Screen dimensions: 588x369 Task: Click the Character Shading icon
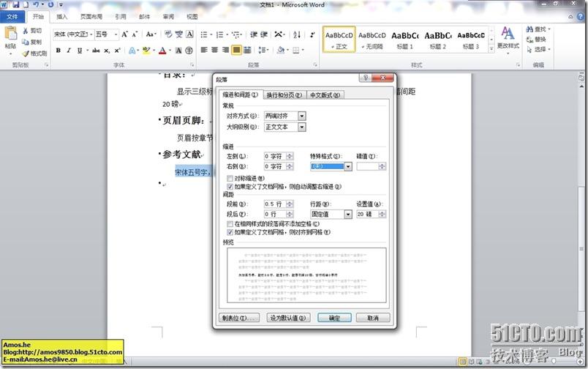coord(179,51)
